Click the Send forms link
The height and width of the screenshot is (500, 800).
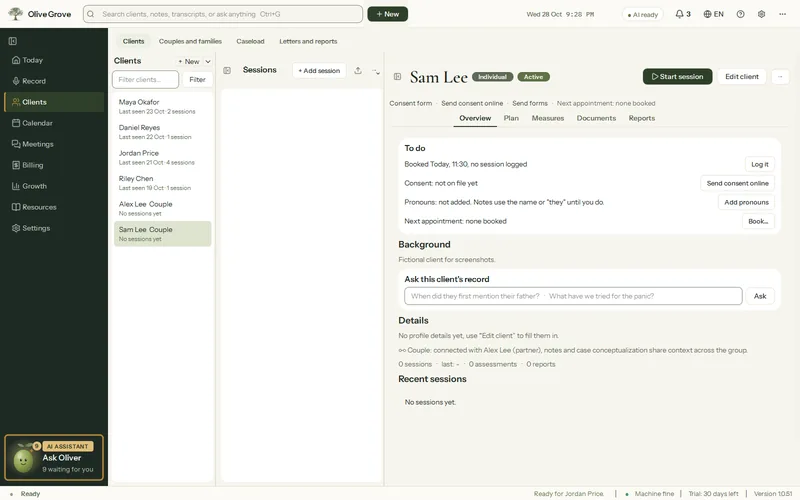click(x=530, y=104)
